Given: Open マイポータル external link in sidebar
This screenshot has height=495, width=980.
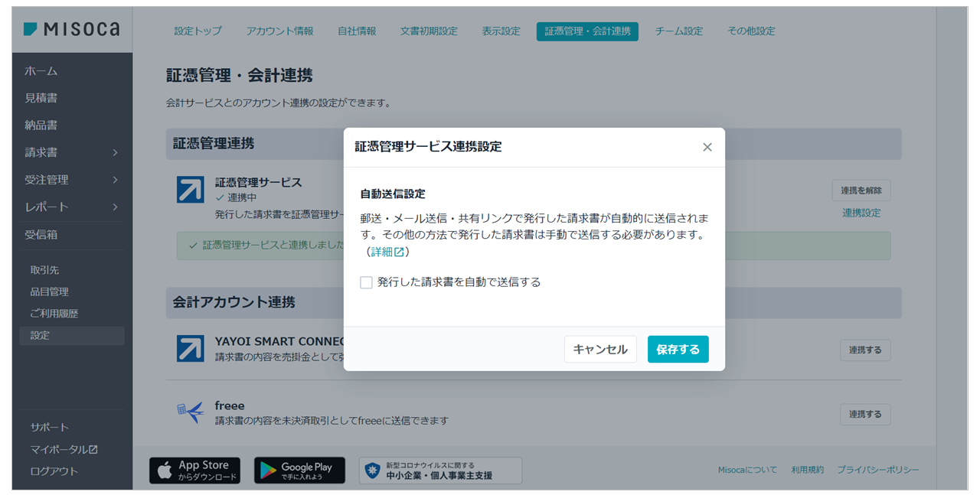Looking at the screenshot, I should pyautogui.click(x=64, y=449).
